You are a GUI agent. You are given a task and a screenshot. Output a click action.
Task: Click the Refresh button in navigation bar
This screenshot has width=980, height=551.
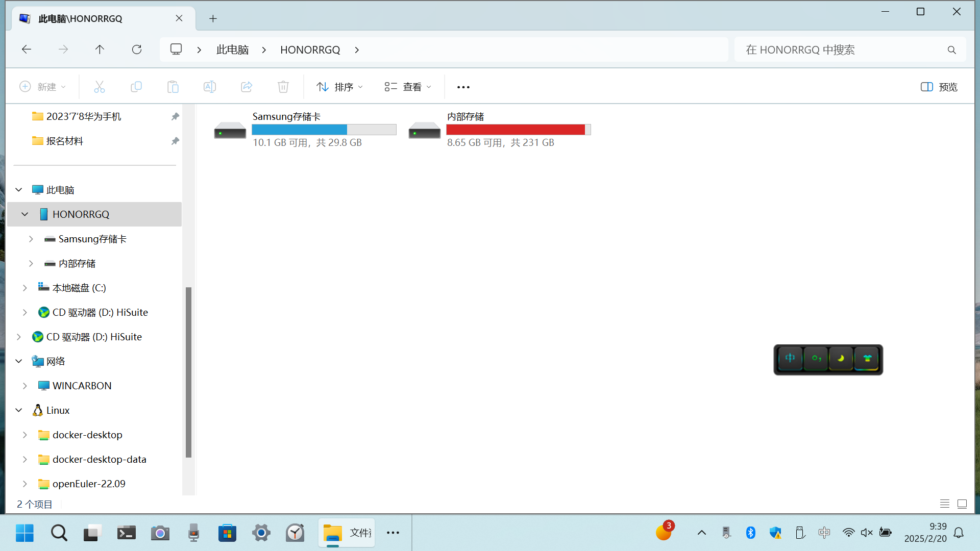coord(137,49)
